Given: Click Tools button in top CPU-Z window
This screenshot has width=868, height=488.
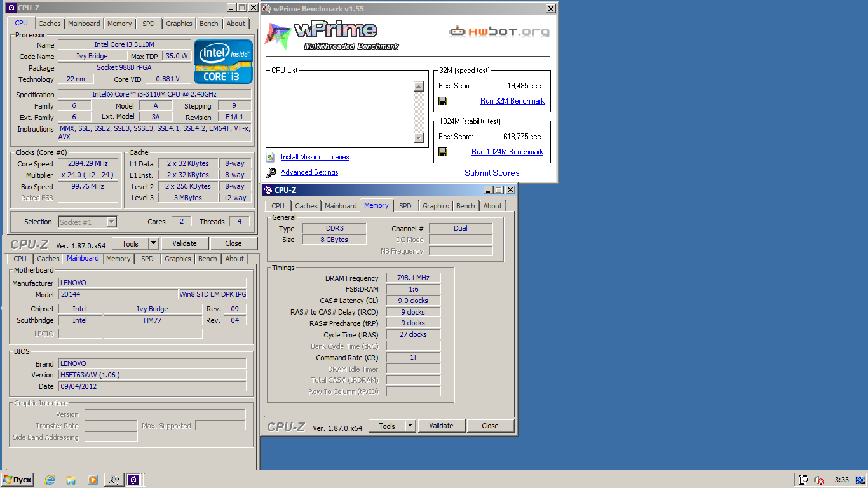Looking at the screenshot, I should point(130,243).
